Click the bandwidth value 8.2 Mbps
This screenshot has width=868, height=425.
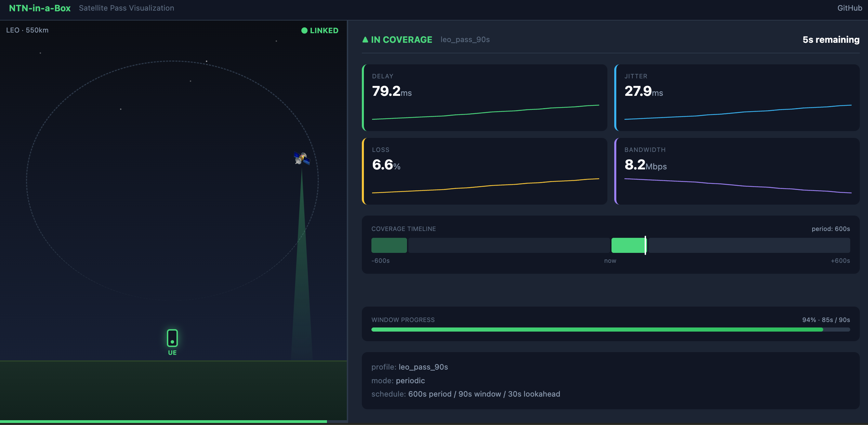click(646, 165)
